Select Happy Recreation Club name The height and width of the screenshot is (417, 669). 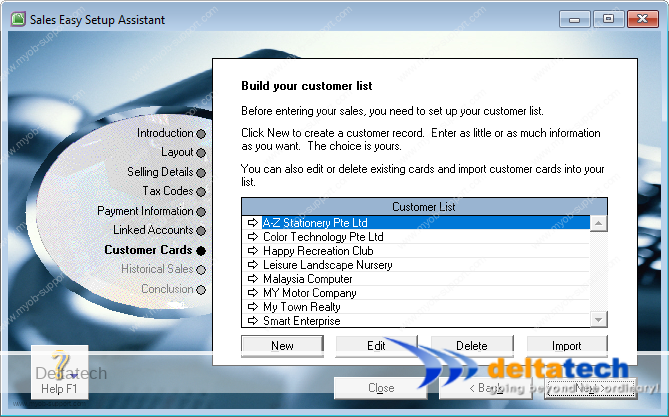tap(318, 251)
